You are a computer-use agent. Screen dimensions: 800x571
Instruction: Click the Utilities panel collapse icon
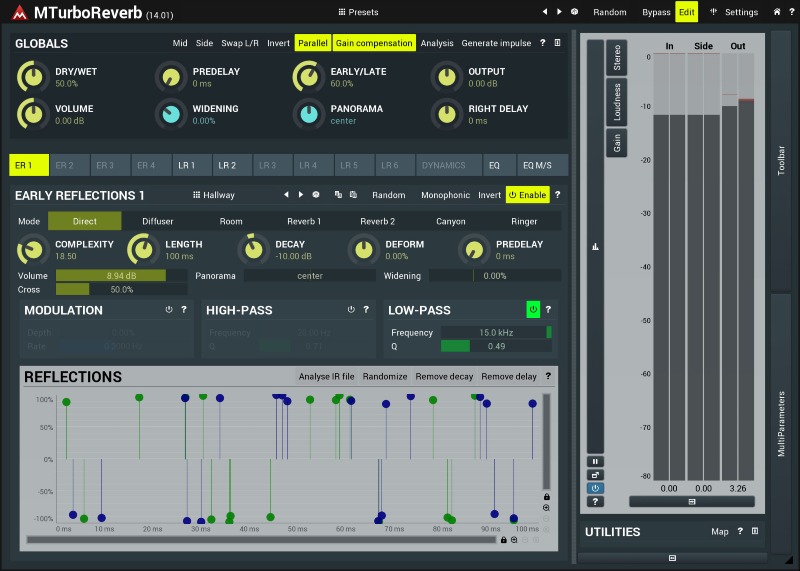(x=755, y=532)
